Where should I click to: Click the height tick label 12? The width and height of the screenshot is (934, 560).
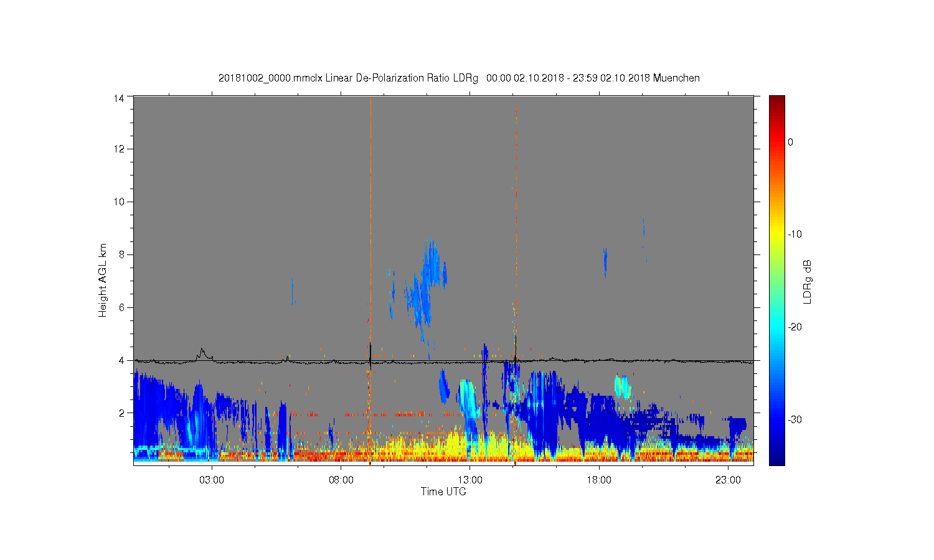[119, 149]
